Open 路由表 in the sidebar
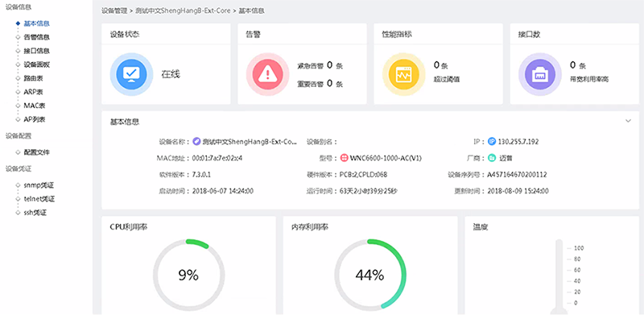644x315 pixels. point(34,78)
